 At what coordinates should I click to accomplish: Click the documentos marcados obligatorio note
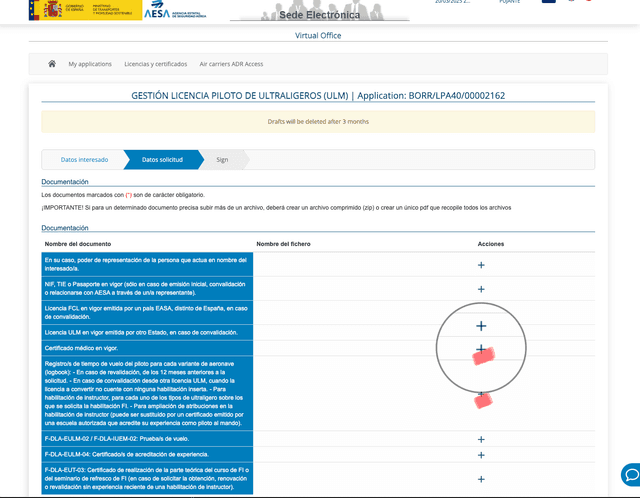tap(123, 195)
